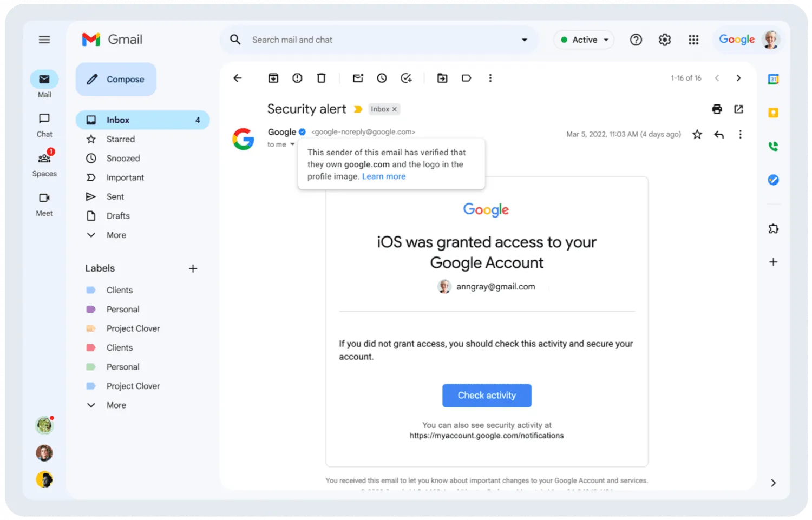Toggle the importance marker beside subject

[358, 109]
